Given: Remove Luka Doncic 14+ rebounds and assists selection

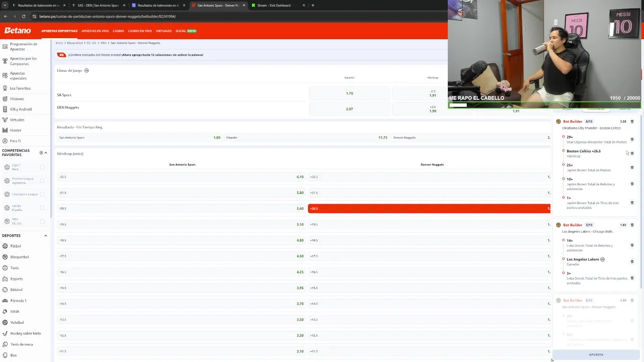Looking at the screenshot, I should pos(632,245).
